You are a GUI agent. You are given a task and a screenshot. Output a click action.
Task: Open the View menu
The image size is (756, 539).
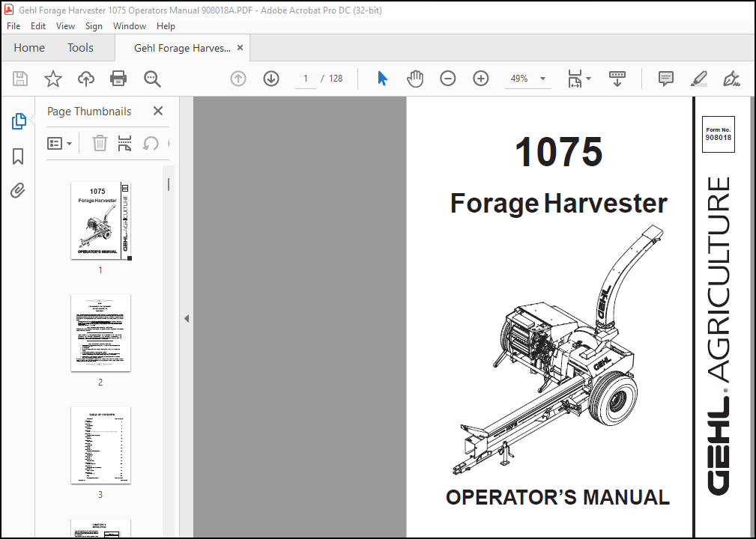(x=65, y=26)
